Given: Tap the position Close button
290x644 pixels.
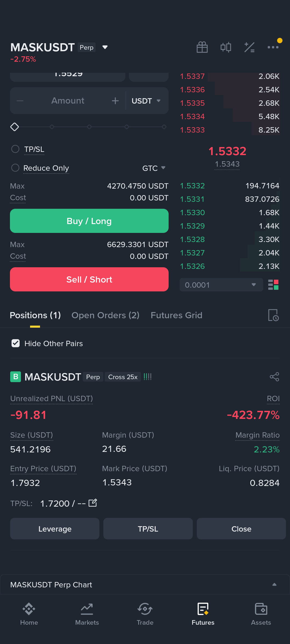Looking at the screenshot, I should 241,529.
